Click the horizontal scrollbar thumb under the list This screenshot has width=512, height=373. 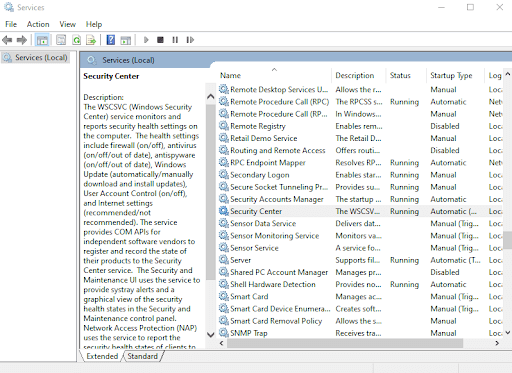[345, 343]
